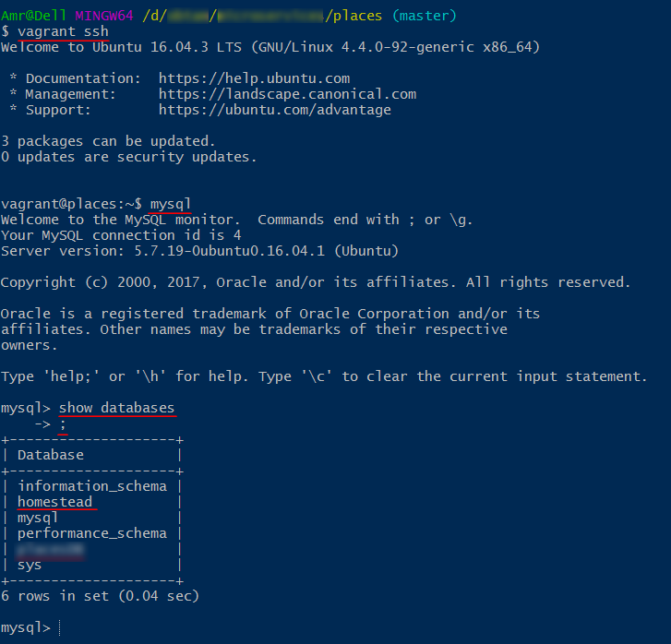Click the 'sys' database row
Viewport: 671px width, 644px height.
point(30,566)
